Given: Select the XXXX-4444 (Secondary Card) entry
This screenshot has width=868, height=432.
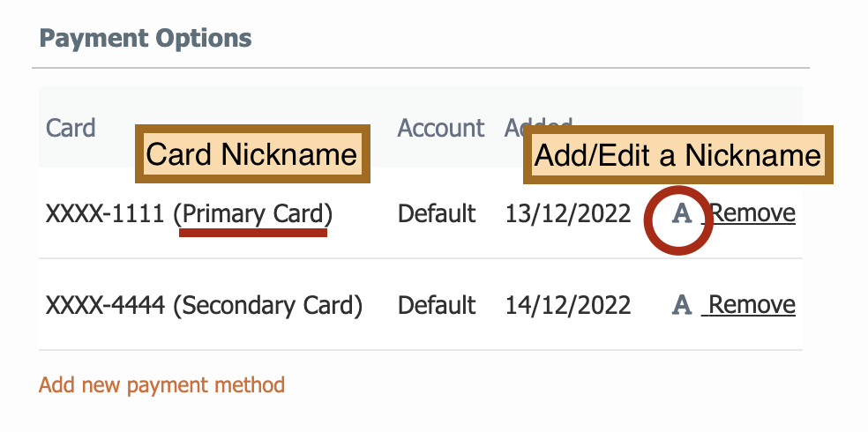Looking at the screenshot, I should tap(204, 305).
